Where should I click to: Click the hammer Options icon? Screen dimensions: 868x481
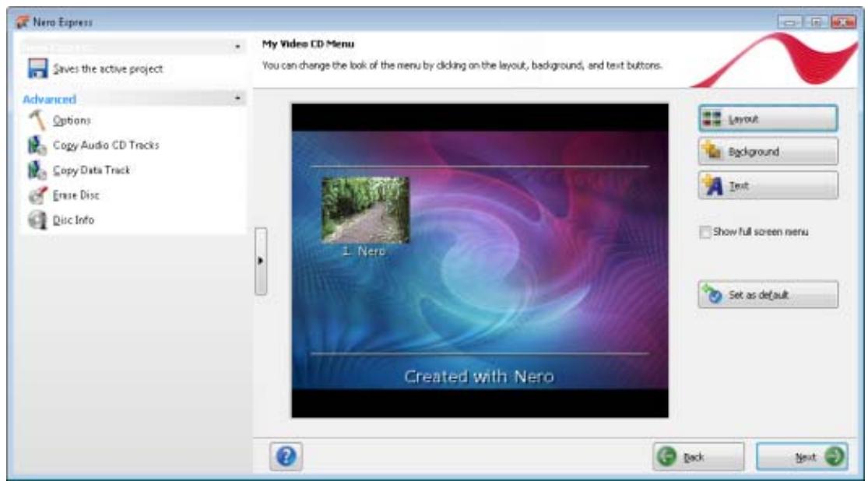(37, 120)
